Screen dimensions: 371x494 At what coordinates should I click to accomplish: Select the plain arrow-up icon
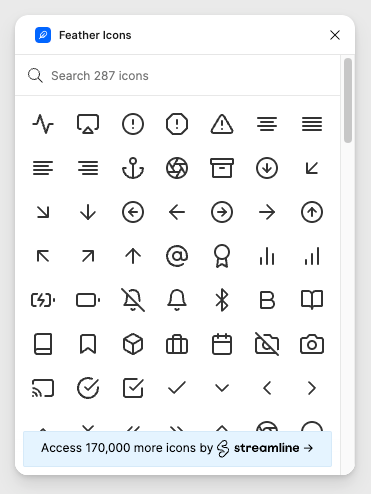(133, 256)
